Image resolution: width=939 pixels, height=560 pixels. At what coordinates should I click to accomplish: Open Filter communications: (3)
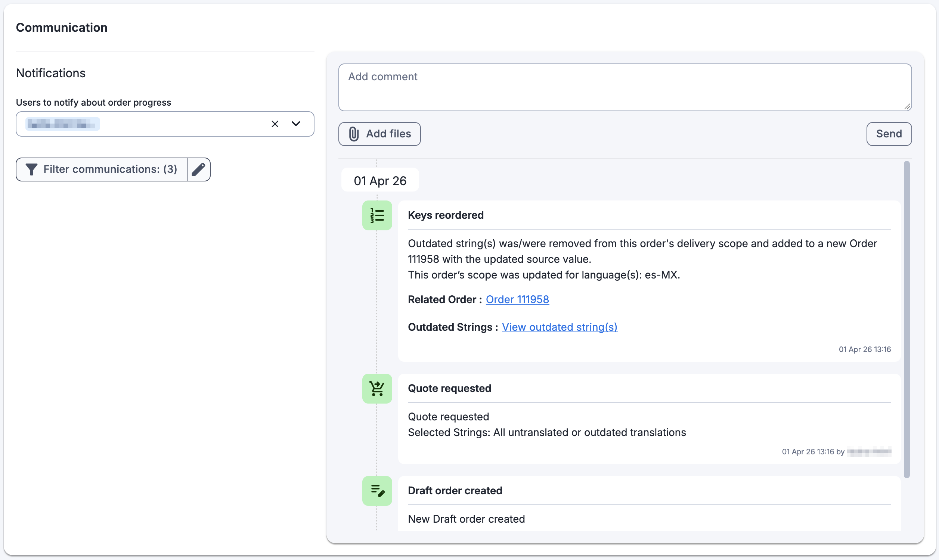(x=102, y=169)
